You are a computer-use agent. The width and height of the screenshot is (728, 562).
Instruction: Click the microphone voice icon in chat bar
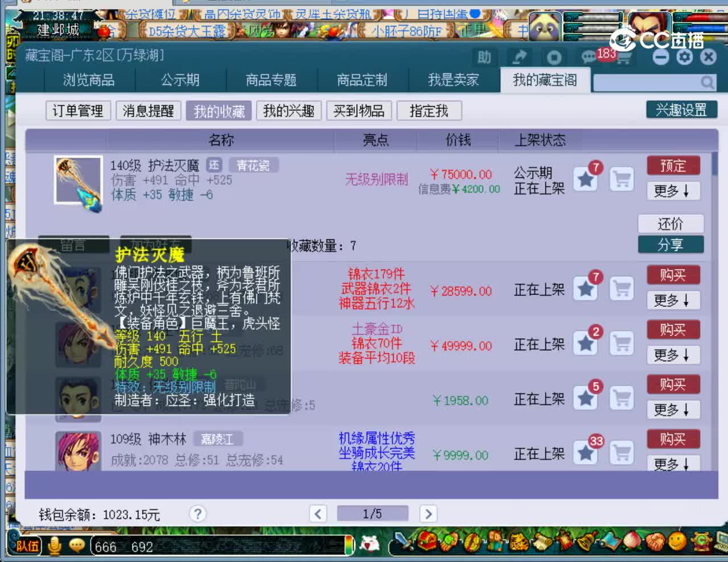[x=55, y=546]
